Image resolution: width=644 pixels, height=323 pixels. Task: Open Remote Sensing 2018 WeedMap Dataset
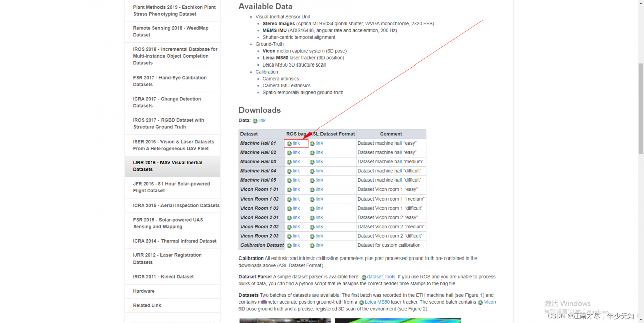(173, 32)
